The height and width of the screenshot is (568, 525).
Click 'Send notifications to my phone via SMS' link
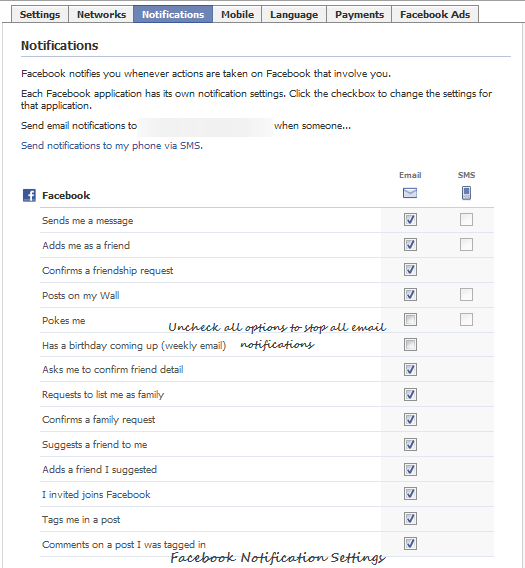(112, 146)
